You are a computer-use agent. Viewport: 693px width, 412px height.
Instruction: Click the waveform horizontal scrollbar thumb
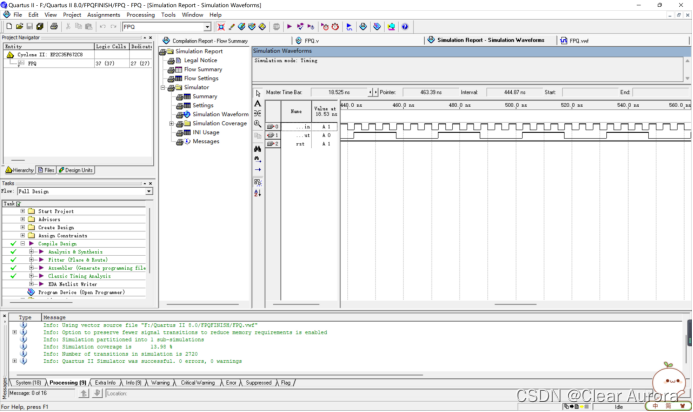(515, 305)
